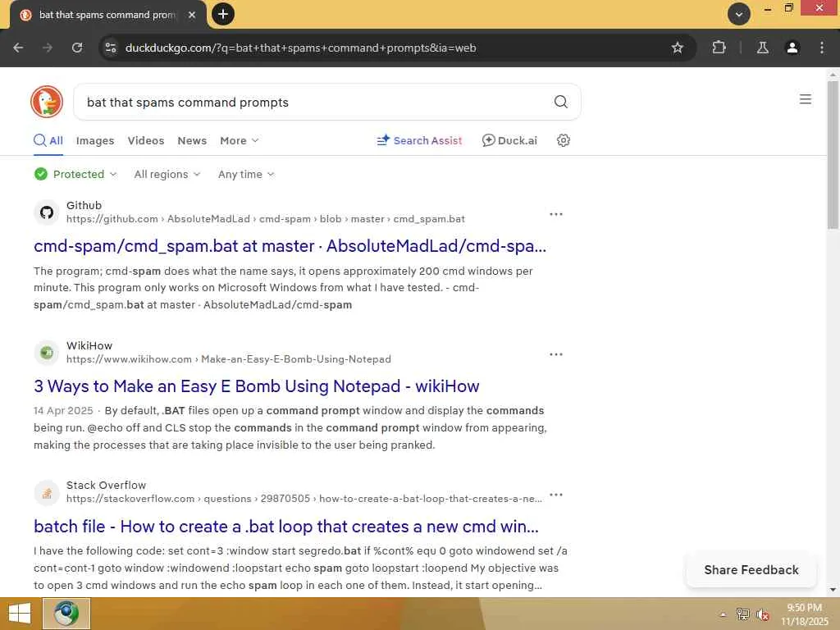
Task: Click GitHub favicon of first result
Action: click(x=47, y=212)
